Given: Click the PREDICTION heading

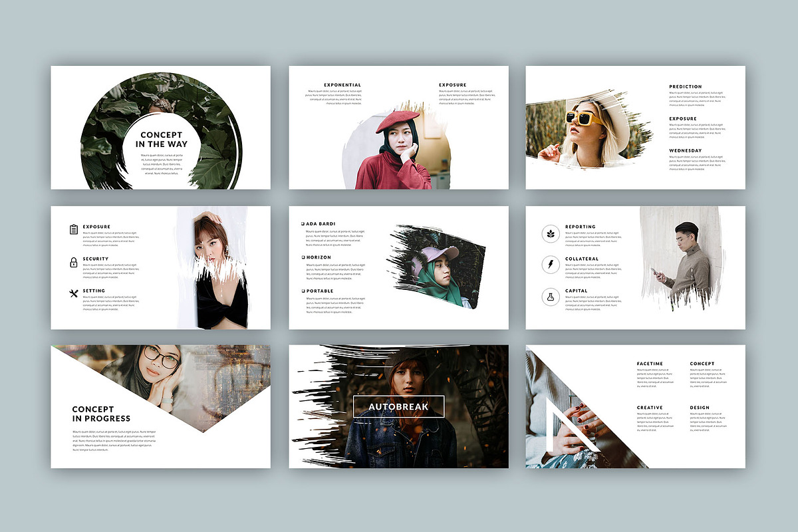Looking at the screenshot, I should [686, 86].
